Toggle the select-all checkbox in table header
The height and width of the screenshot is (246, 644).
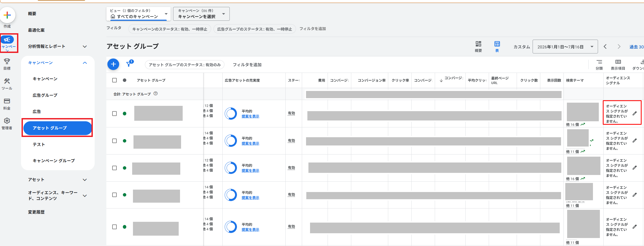115,80
